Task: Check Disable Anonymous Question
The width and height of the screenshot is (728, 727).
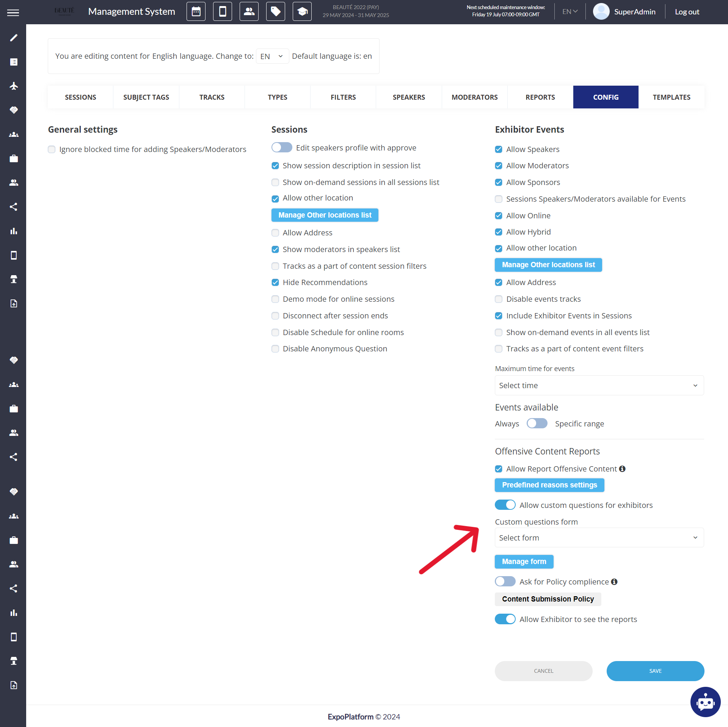Action: (x=275, y=349)
